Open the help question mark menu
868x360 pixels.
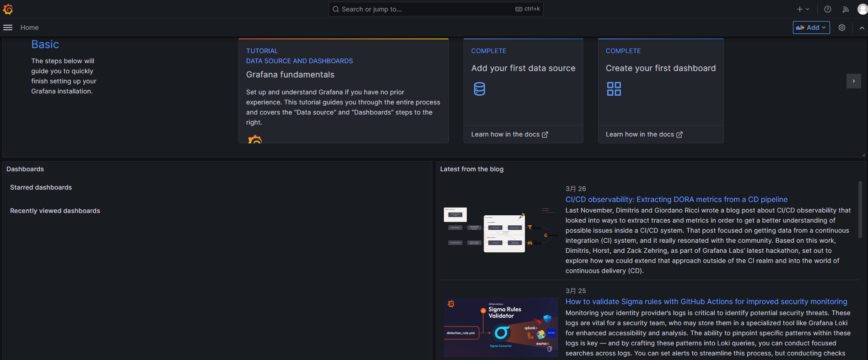click(x=828, y=9)
